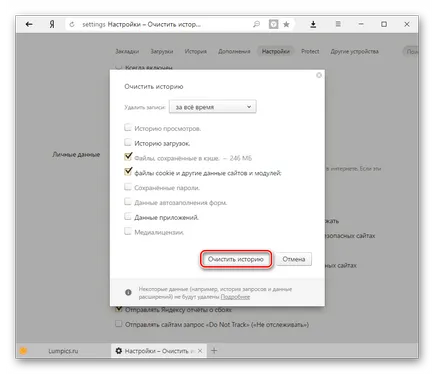Check Данные автозаполнения форм

[x=128, y=201]
